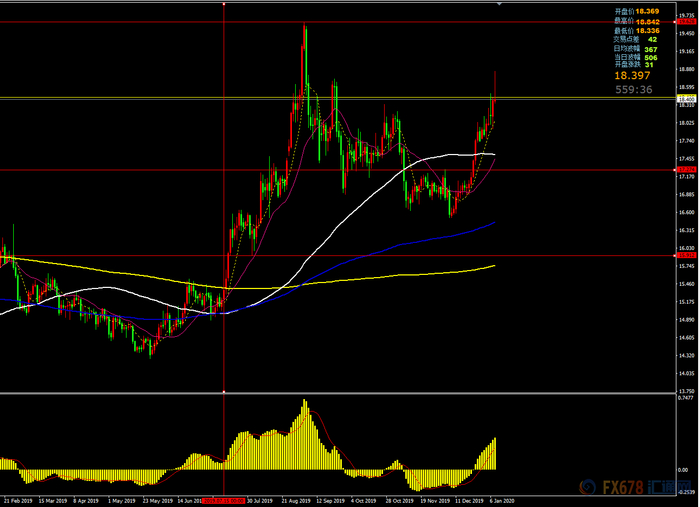Click the yellow current price tag 18.400

pos(687,98)
